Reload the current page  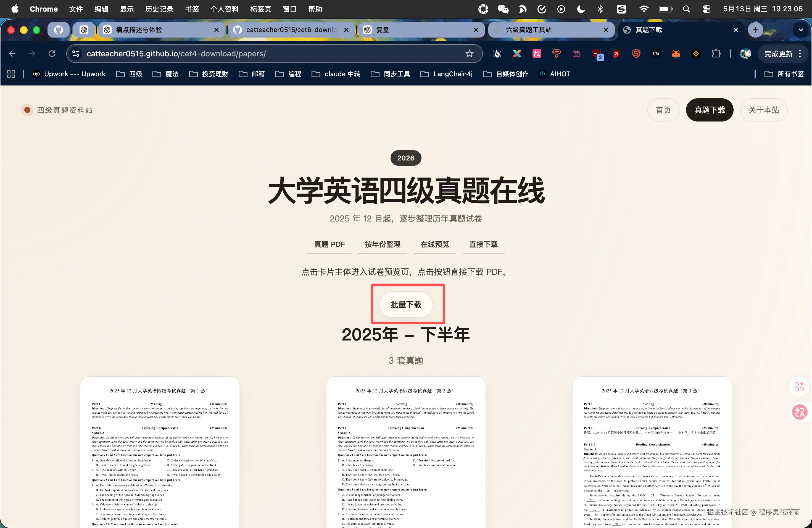point(52,54)
